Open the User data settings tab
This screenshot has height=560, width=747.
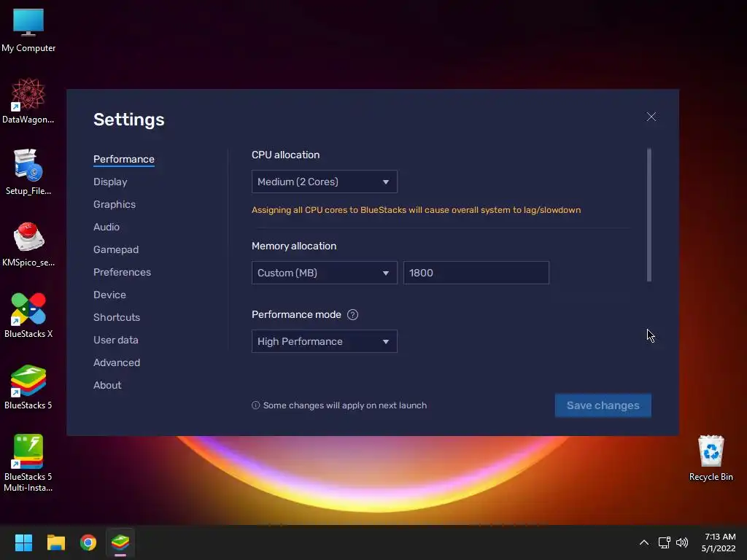(116, 340)
